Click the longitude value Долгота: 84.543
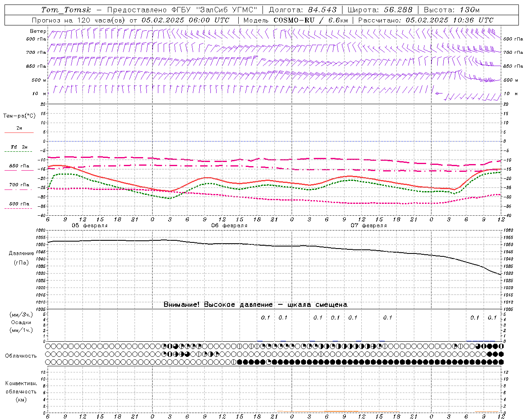The image size is (525, 420). (x=303, y=10)
